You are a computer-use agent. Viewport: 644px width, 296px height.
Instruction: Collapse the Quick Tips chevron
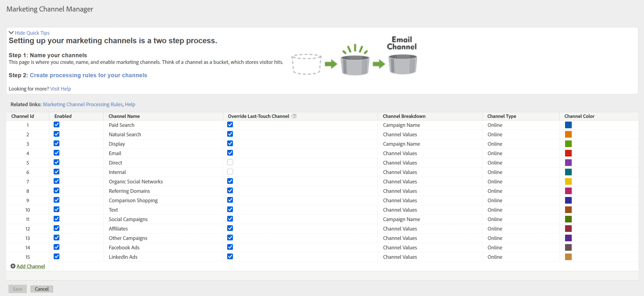tap(11, 32)
